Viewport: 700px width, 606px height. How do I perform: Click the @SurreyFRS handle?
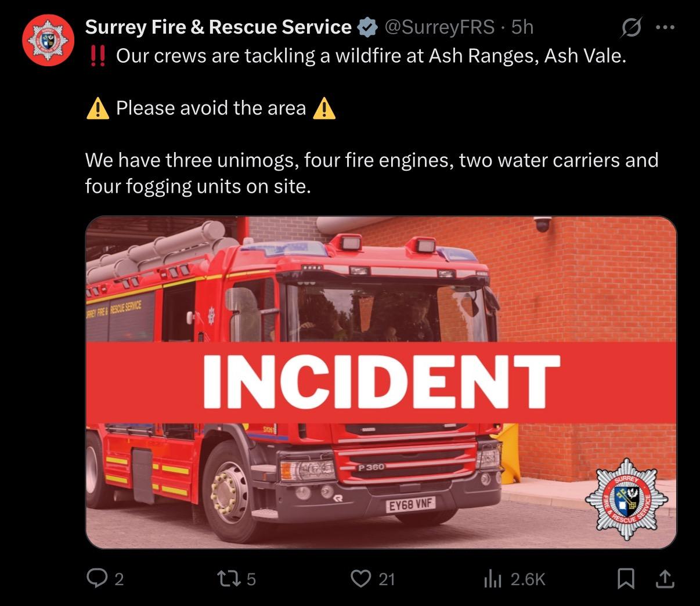tap(439, 27)
